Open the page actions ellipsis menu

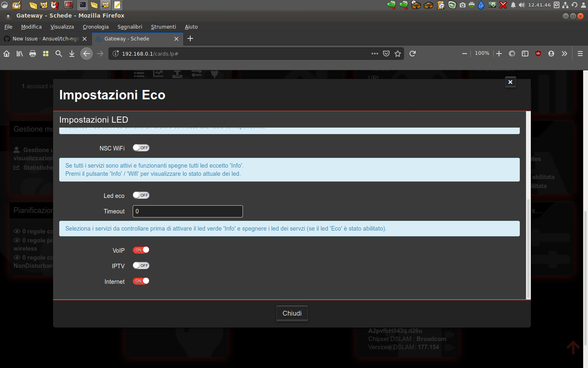tap(374, 54)
